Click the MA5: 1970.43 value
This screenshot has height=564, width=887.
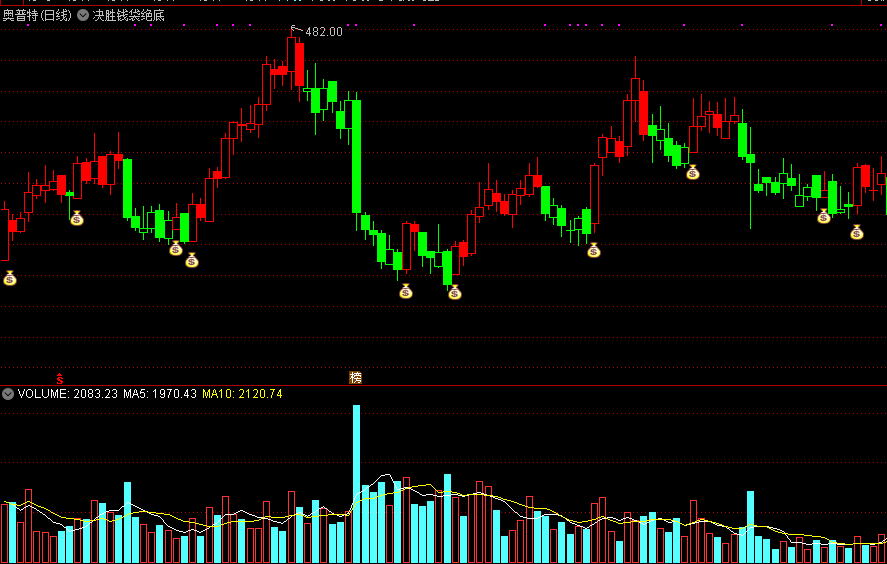coord(160,394)
